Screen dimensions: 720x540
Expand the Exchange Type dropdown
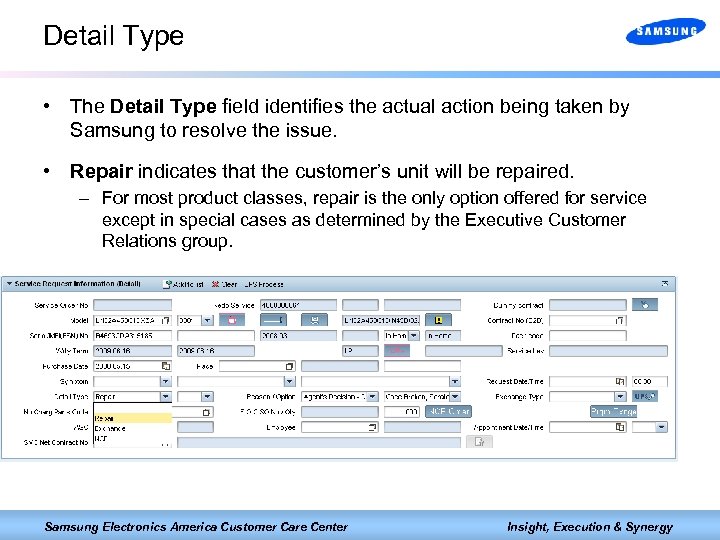coord(620,396)
